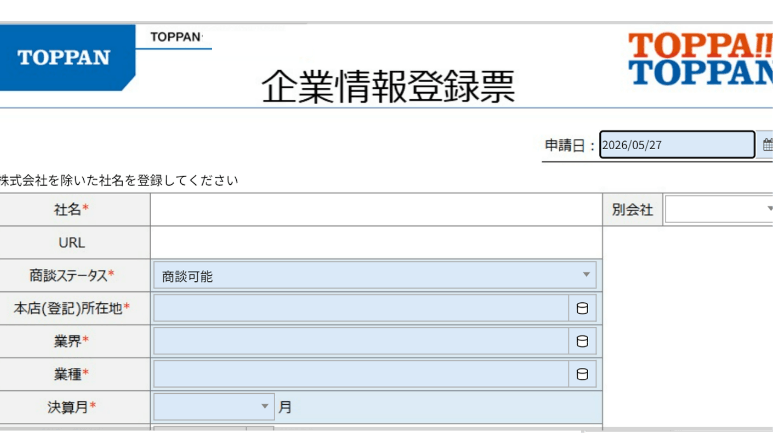
Task: Click the URL input field
Action: (x=376, y=243)
